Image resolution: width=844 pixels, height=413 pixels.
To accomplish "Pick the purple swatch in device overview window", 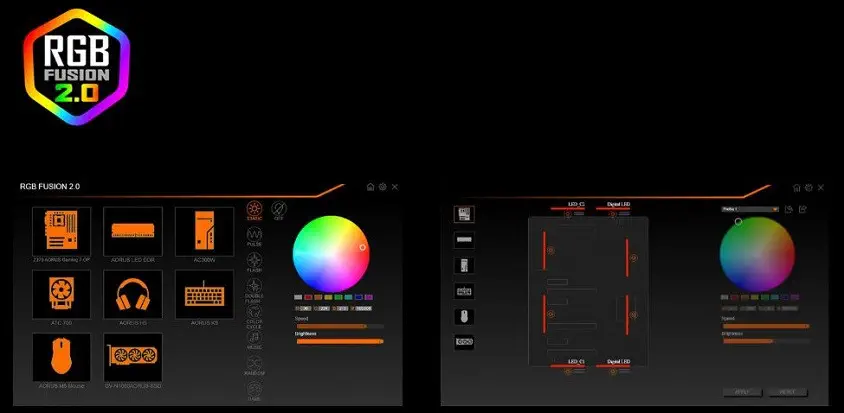I will [x=369, y=297].
